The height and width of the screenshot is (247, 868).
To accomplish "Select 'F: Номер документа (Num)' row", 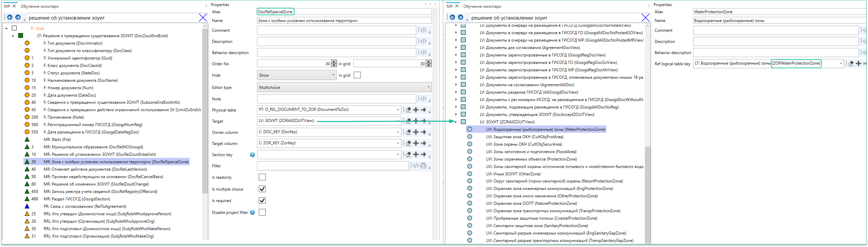I will click(68, 88).
